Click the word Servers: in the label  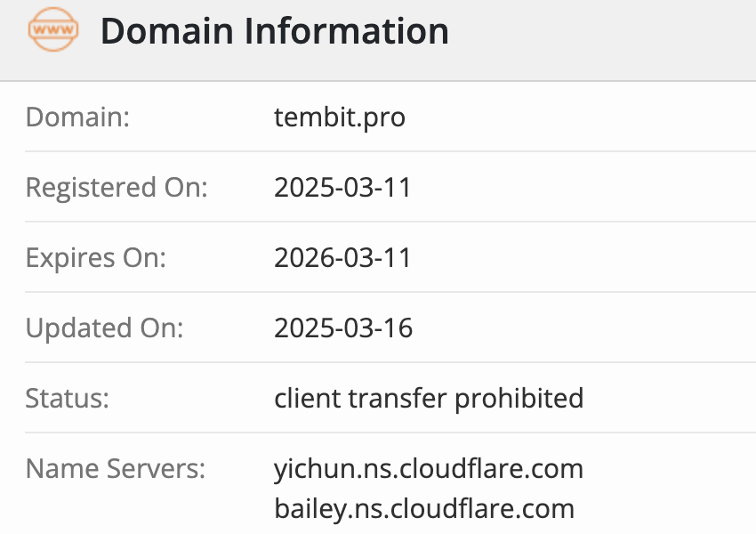pyautogui.click(x=157, y=468)
